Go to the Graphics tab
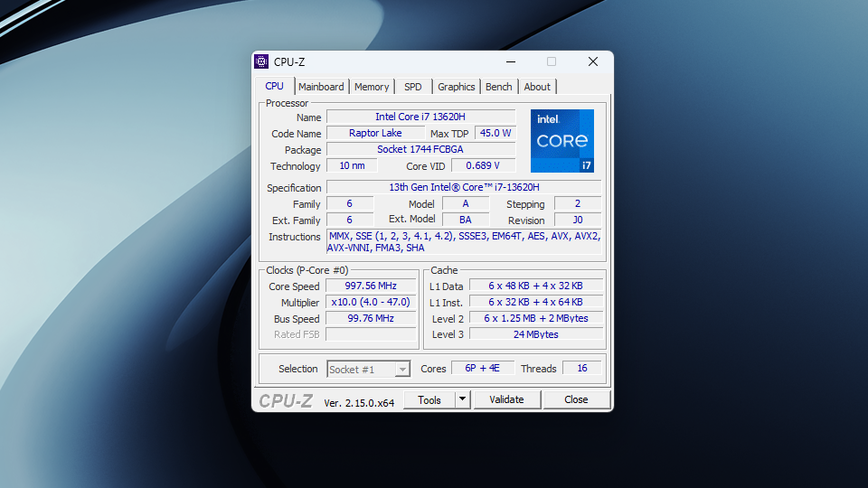 pyautogui.click(x=456, y=87)
